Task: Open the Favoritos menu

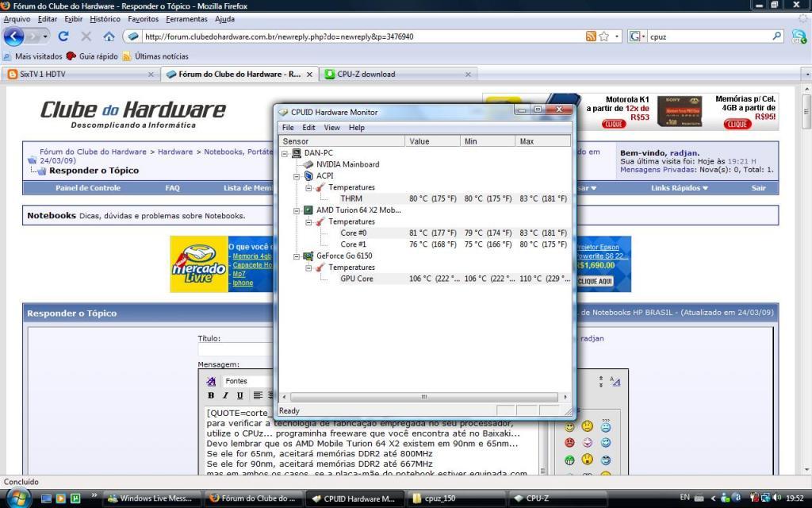Action: click(x=143, y=19)
